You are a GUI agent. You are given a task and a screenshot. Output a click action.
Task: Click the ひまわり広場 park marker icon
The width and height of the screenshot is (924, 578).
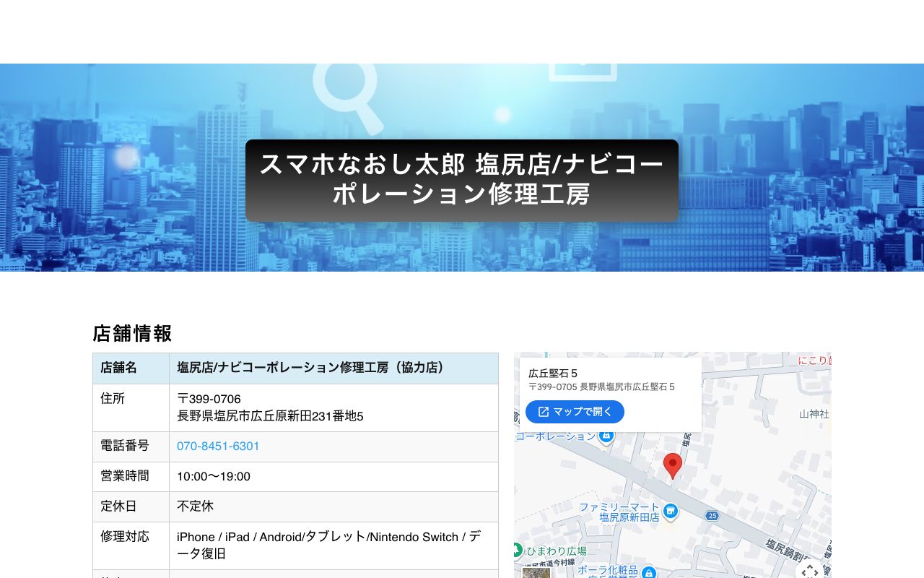tap(517, 551)
